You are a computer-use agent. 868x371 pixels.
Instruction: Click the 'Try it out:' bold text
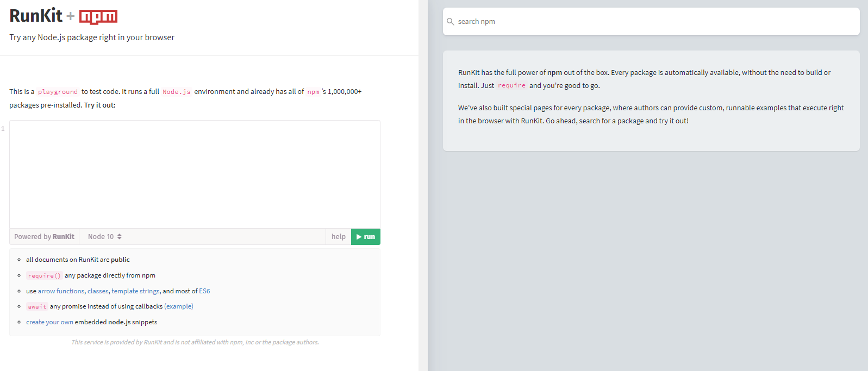(99, 105)
